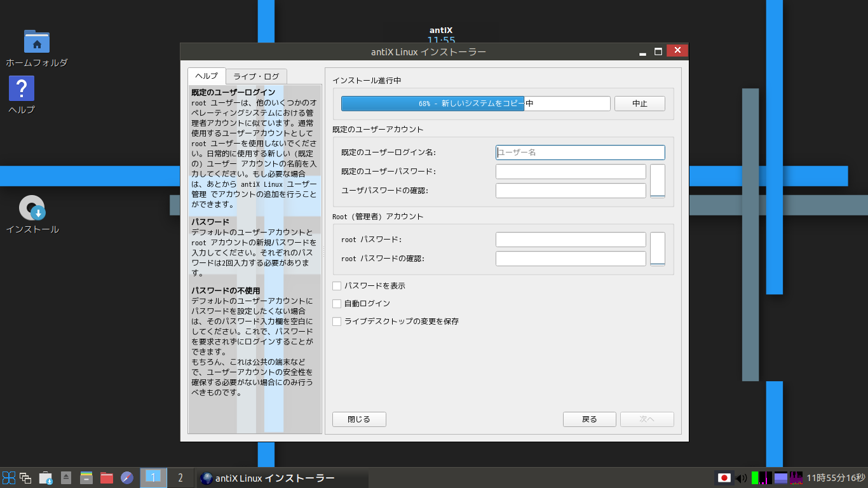Click the root パスワードの確認 field
Image resolution: width=868 pixels, height=488 pixels.
[x=571, y=259]
